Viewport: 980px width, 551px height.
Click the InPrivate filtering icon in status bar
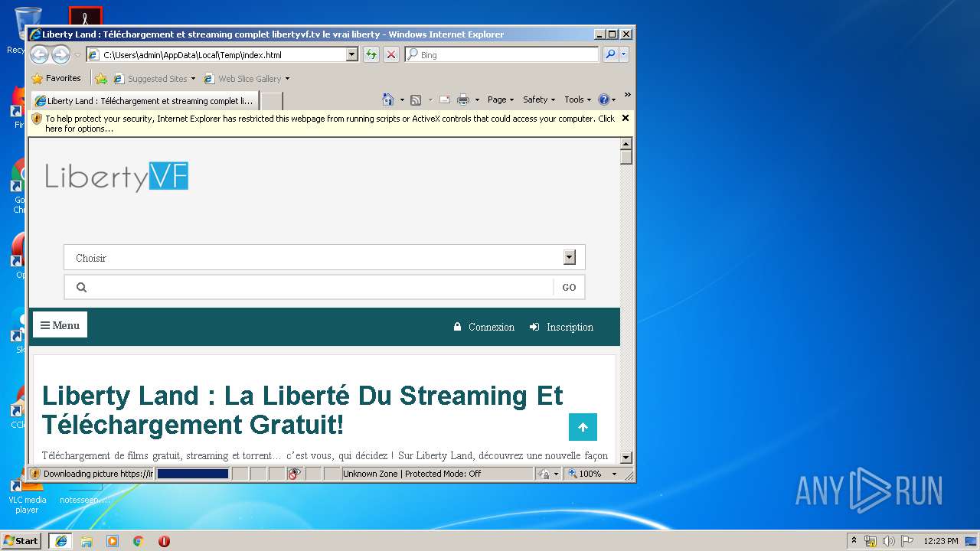click(x=295, y=474)
